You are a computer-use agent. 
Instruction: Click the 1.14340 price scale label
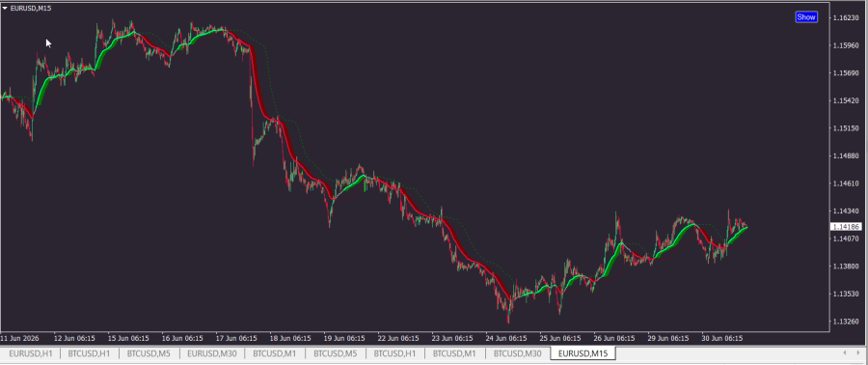(847, 211)
